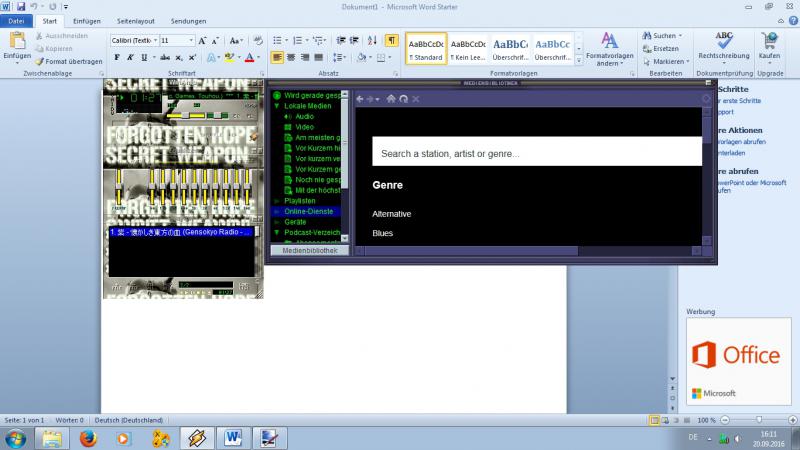Toggle paragraph marks display
This screenshot has width=800, height=450.
(x=391, y=40)
